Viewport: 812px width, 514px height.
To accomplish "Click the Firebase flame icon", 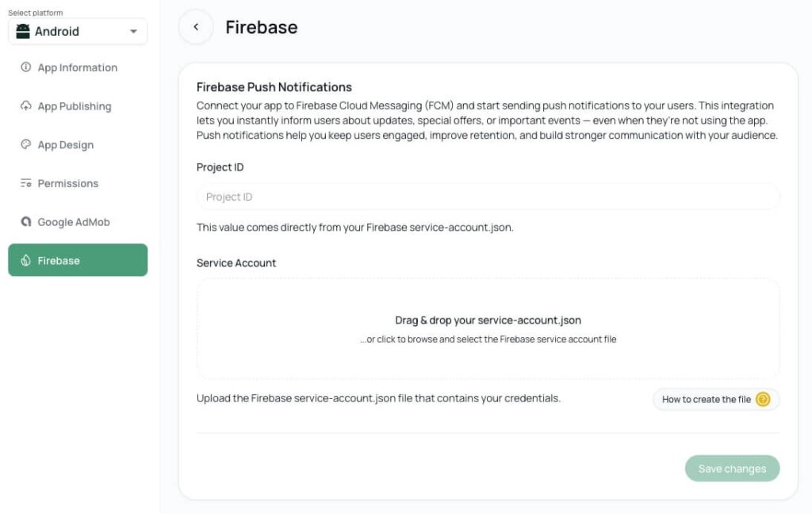I will click(x=25, y=260).
